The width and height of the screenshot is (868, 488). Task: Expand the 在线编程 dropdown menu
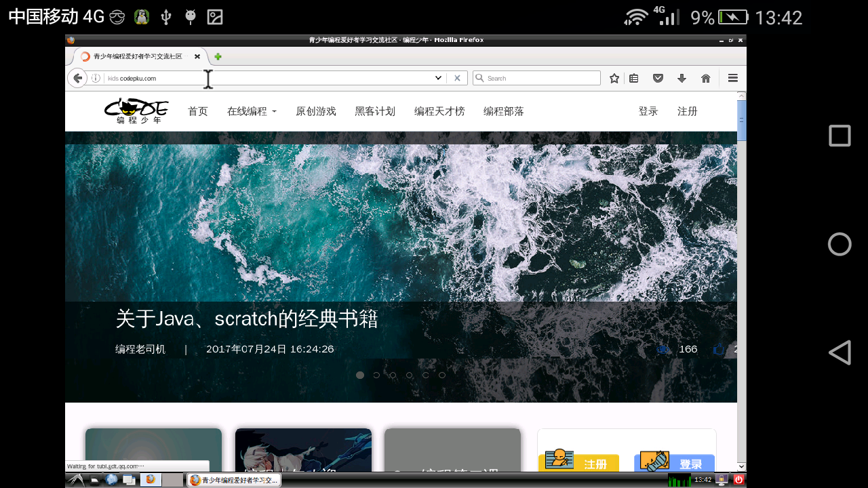point(252,111)
